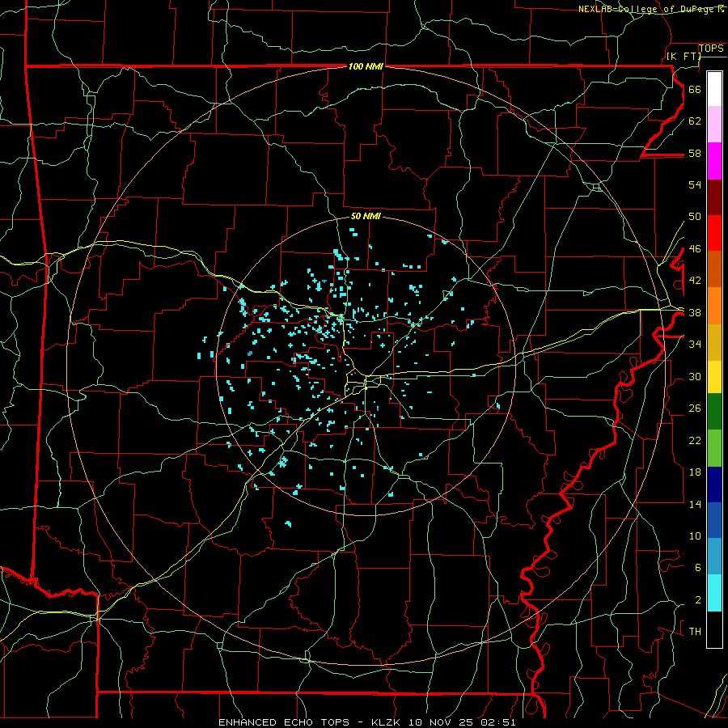The image size is (728, 728).
Task: Click legend value 54
Action: pyautogui.click(x=694, y=184)
